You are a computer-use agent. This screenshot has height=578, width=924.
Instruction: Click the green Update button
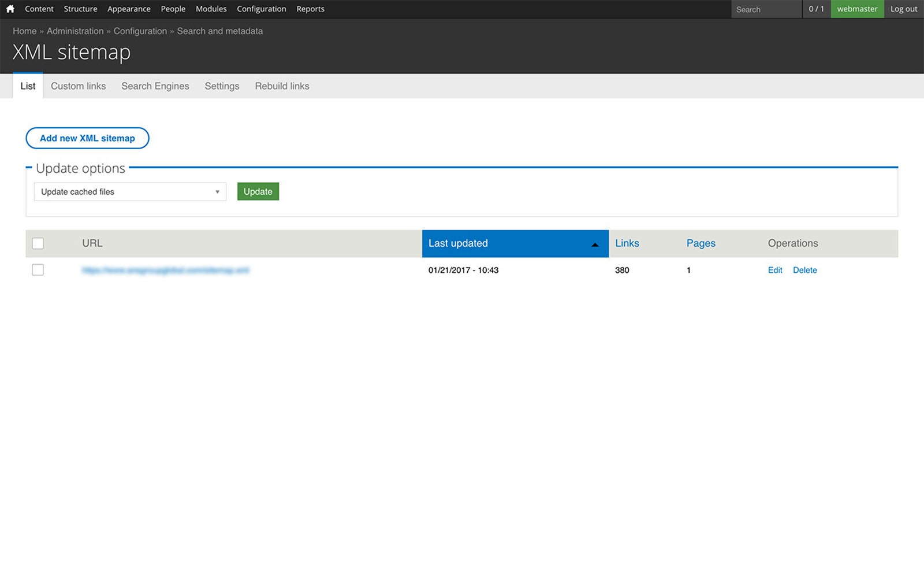click(258, 192)
